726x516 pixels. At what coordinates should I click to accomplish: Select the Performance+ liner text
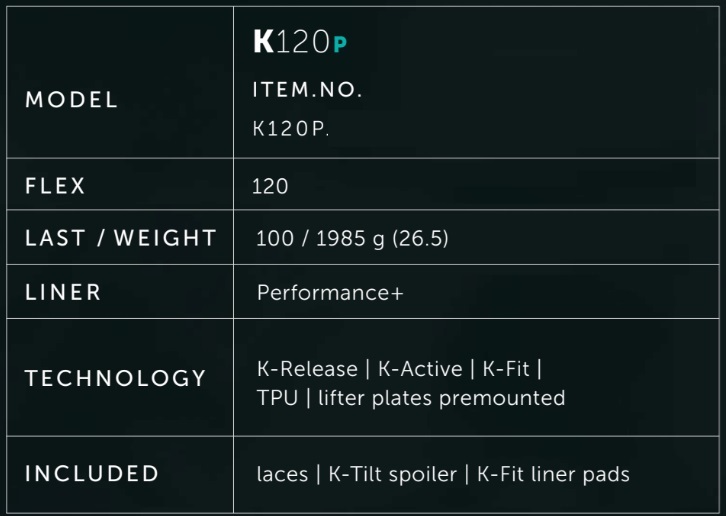click(x=330, y=293)
